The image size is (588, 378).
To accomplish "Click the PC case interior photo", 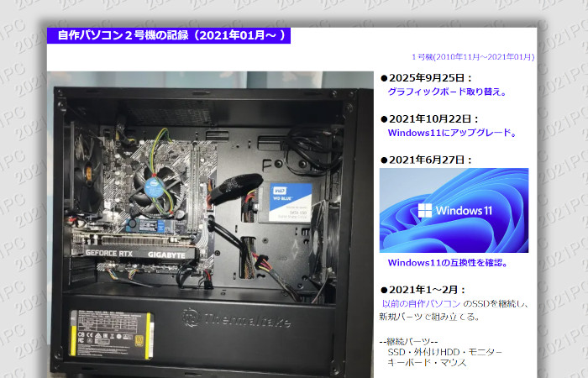I will pos(210,224).
